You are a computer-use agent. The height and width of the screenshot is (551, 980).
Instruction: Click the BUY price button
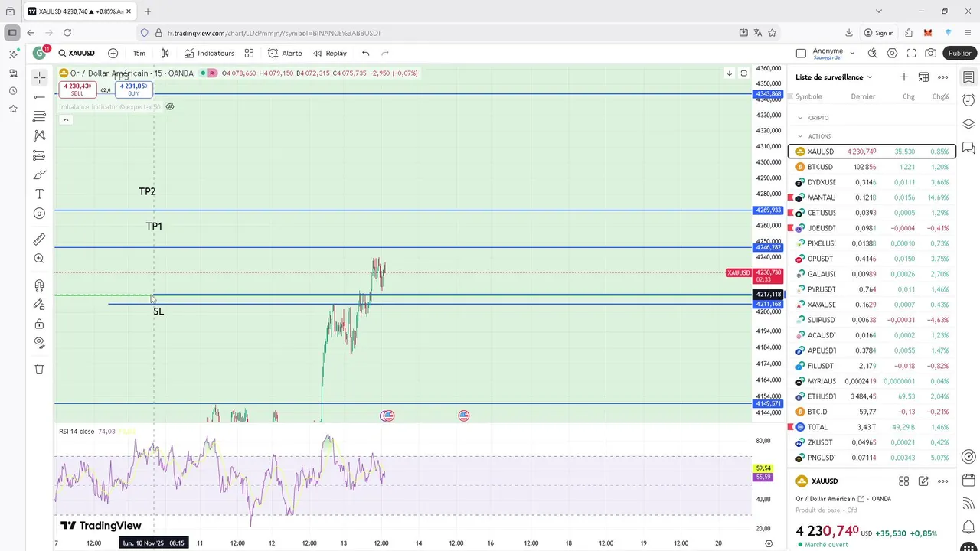pyautogui.click(x=134, y=90)
